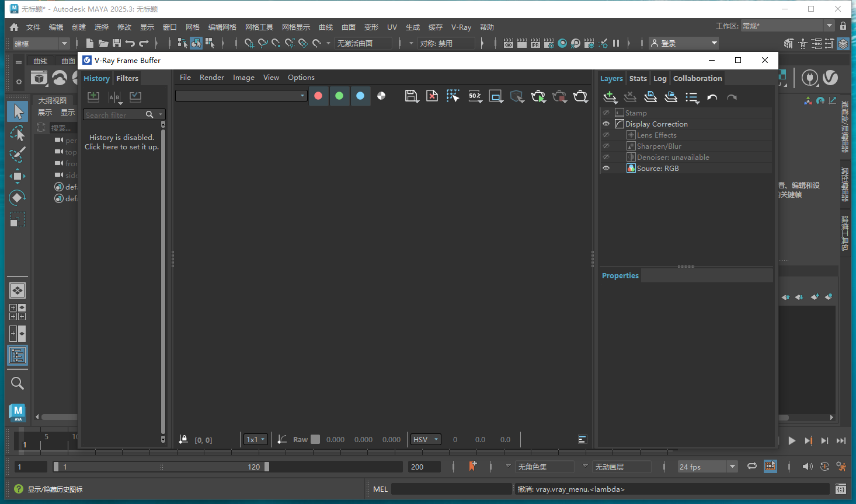Clear image in Frame Buffer

[432, 96]
